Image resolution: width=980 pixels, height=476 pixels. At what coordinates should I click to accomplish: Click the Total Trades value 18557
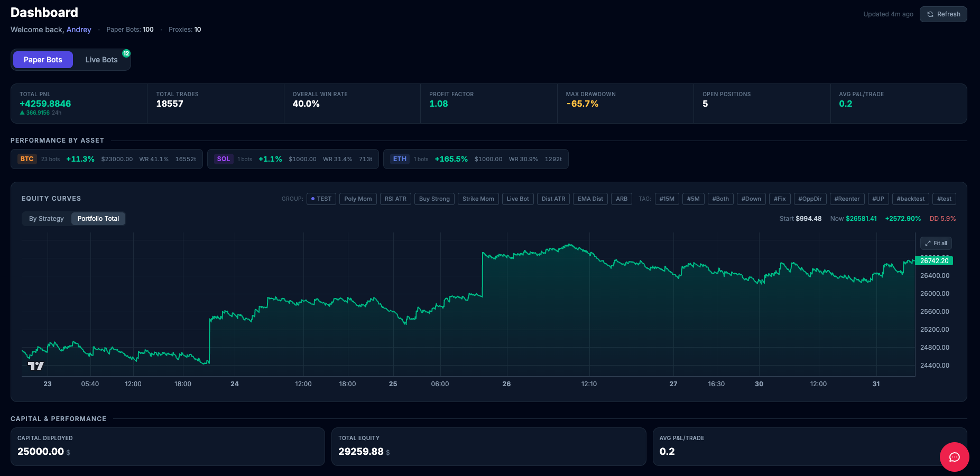click(x=170, y=104)
